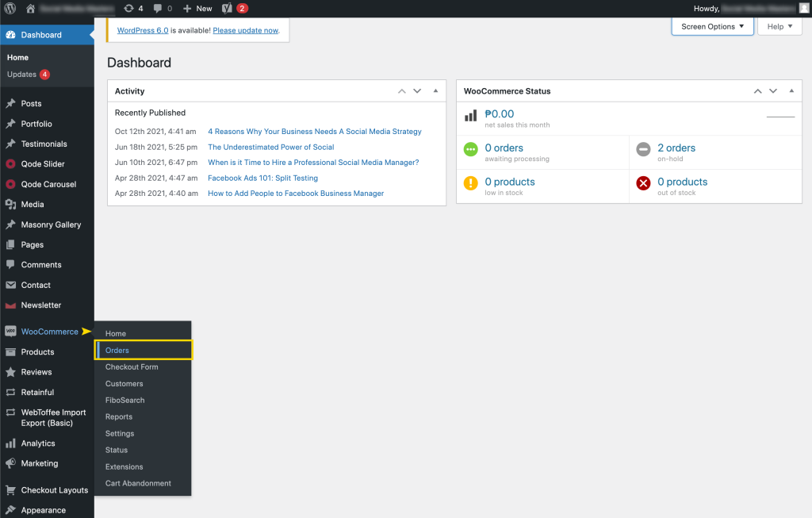
Task: Click the user avatar next to Howdy
Action: pyautogui.click(x=803, y=8)
